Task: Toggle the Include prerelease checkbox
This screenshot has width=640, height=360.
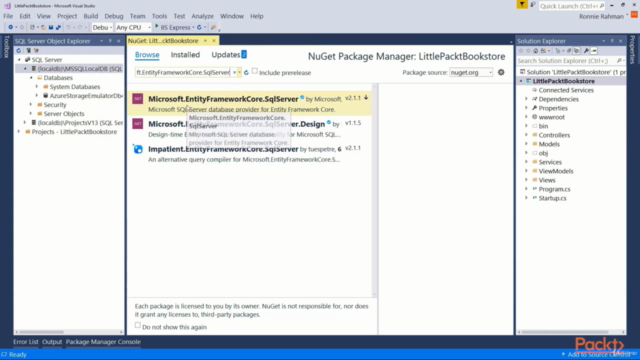Action: coord(255,71)
